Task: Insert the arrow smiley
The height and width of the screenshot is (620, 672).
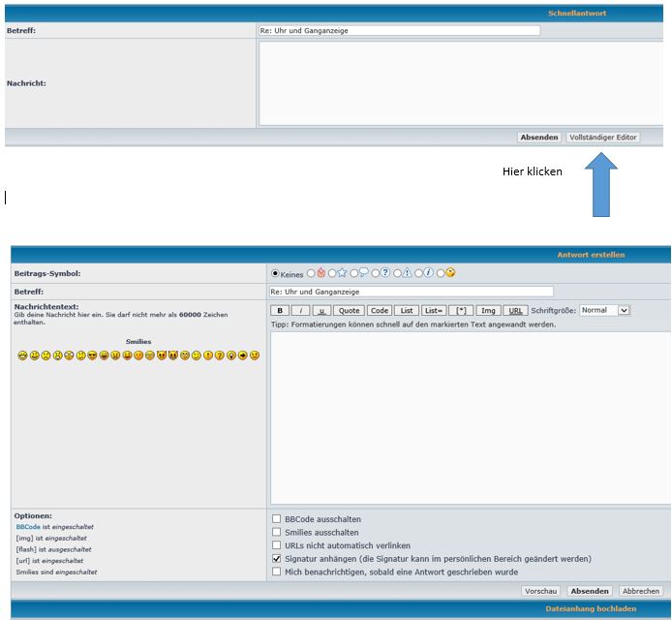Action: (243, 356)
